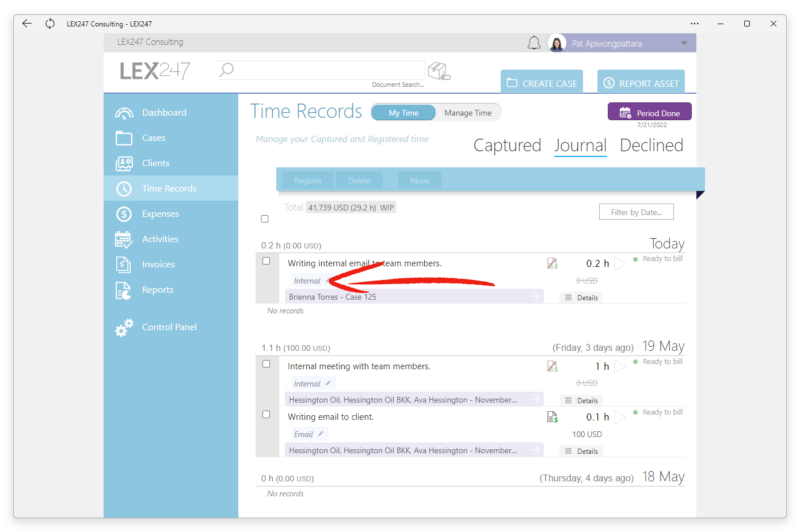Click 'Internal meeting with team members' text
The height and width of the screenshot is (532, 800).
point(359,366)
